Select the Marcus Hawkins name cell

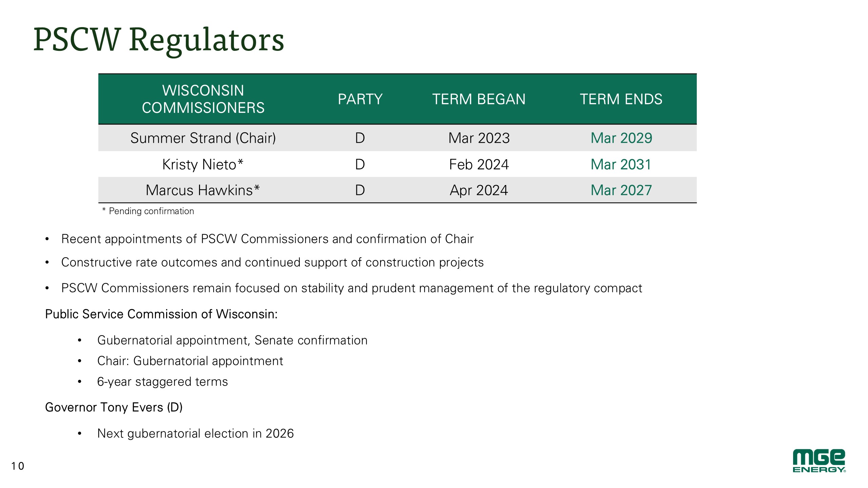[x=203, y=190]
